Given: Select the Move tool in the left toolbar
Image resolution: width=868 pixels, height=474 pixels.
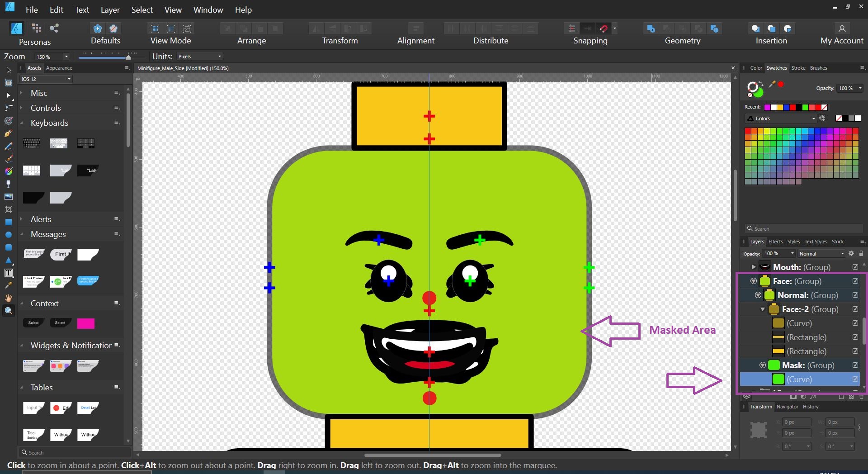Looking at the screenshot, I should [x=8, y=70].
